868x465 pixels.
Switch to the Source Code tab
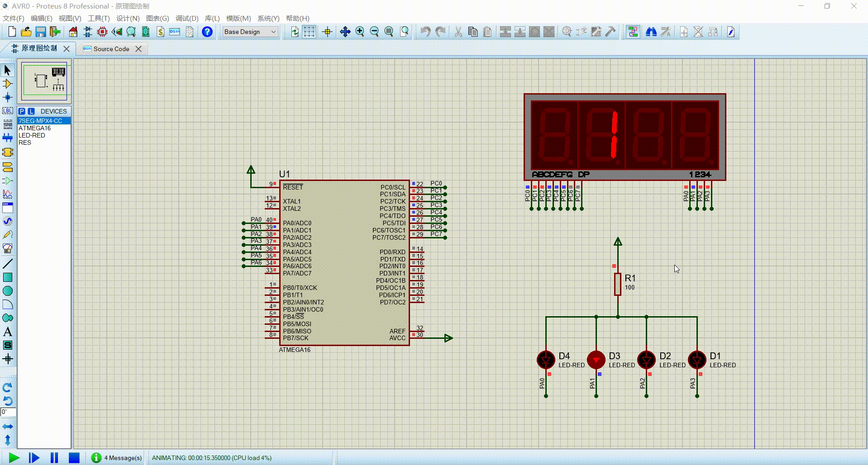point(111,48)
